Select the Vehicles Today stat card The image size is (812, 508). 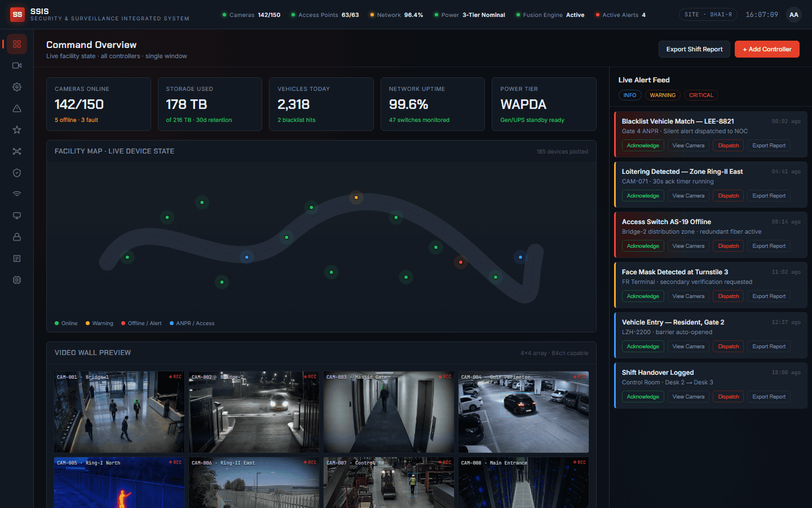click(x=321, y=104)
